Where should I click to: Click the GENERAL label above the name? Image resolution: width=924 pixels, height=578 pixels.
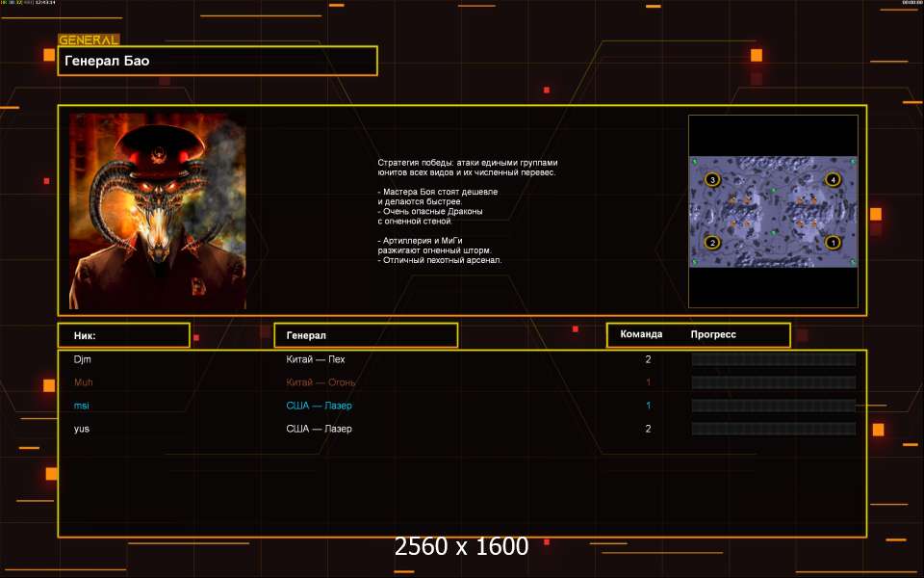(89, 40)
